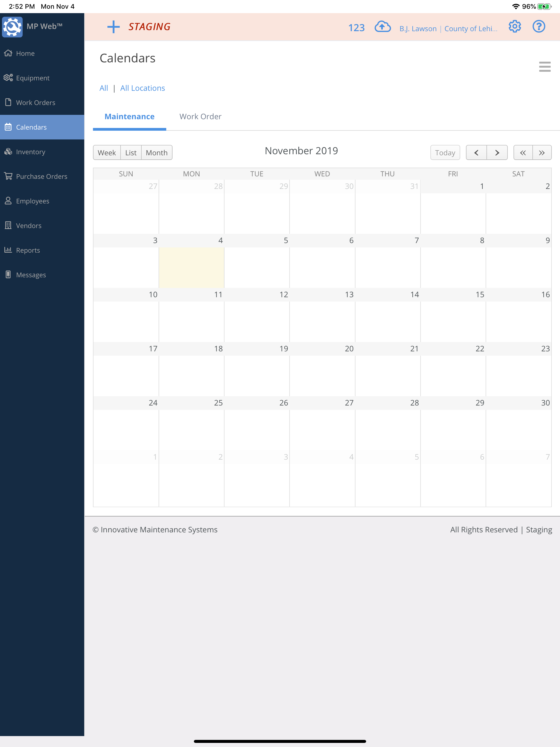Click the B.J. Lawson user link
The image size is (560, 747).
coord(418,29)
